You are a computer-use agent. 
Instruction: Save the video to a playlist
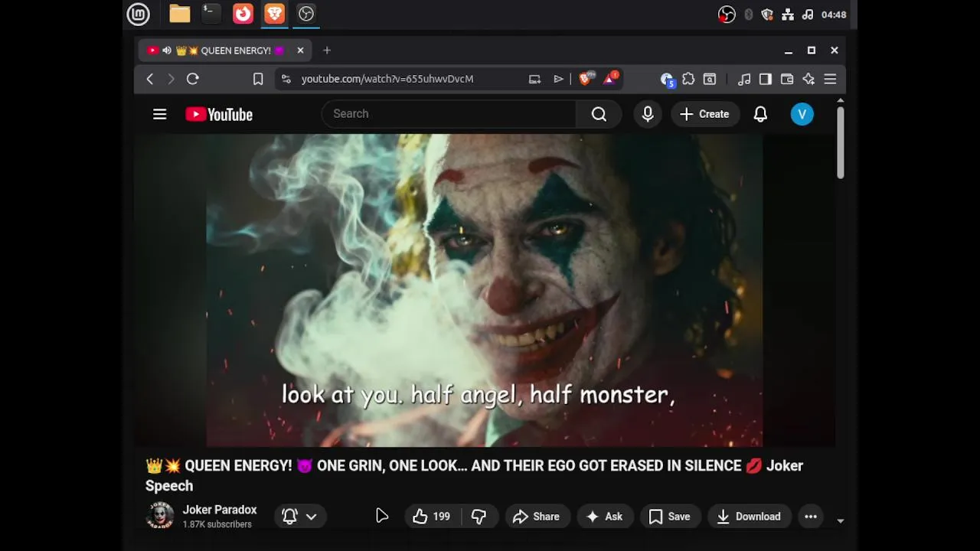(670, 517)
